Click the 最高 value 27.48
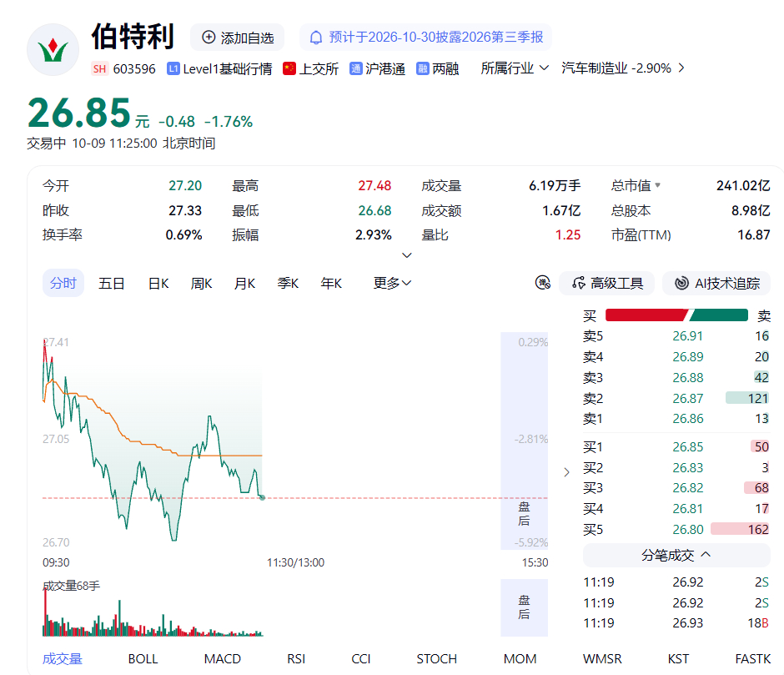784x675 pixels. point(374,185)
